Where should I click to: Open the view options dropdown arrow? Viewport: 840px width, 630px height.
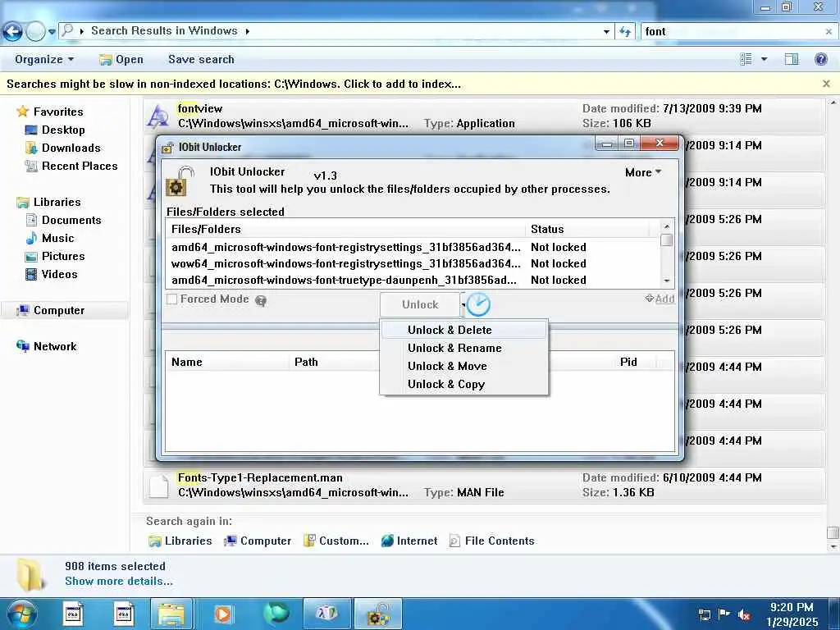(764, 59)
